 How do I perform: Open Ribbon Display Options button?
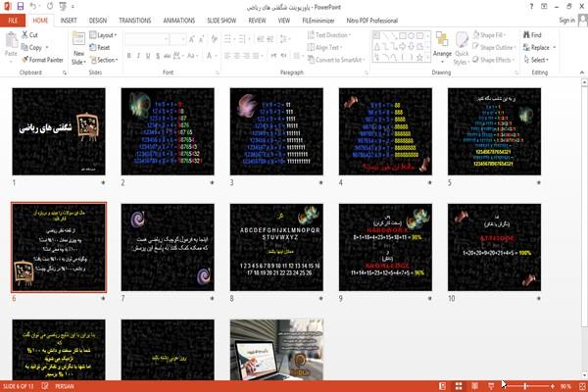click(544, 7)
